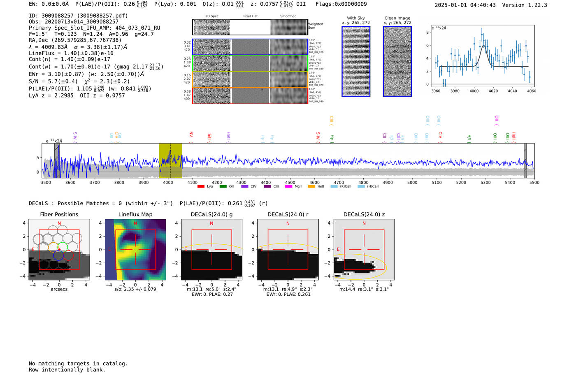Click the 'Row intentionally blank.' text
This screenshot has height=392, width=576.
67,370
